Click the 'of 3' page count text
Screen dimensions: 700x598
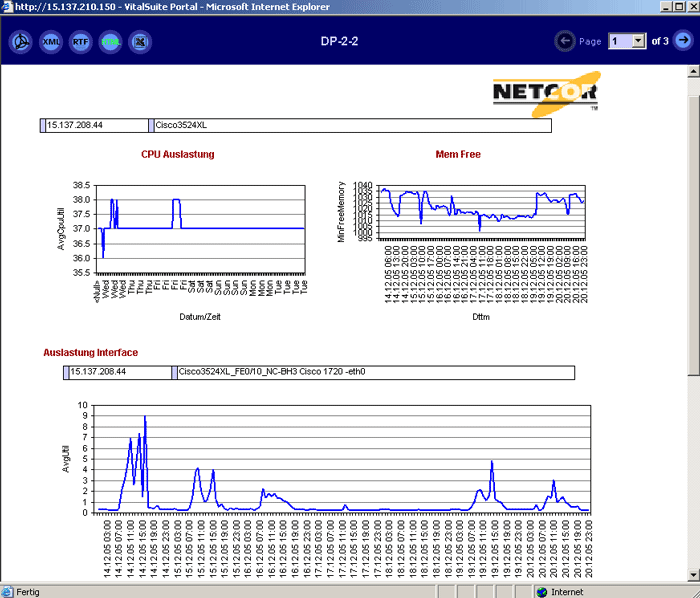point(660,41)
